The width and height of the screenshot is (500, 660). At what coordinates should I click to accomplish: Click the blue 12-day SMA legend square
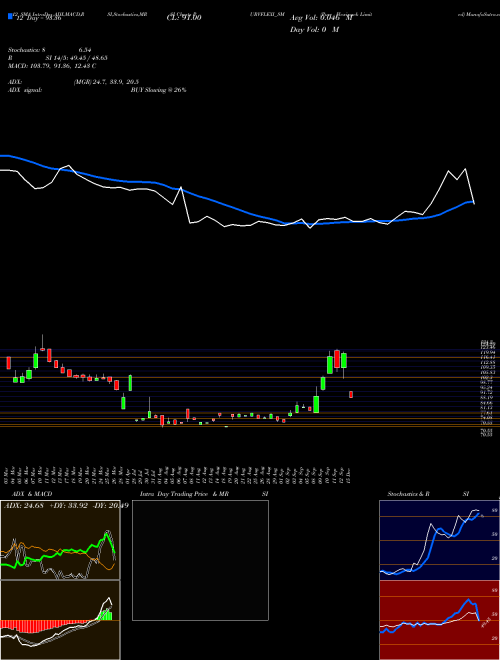(x=10, y=16)
